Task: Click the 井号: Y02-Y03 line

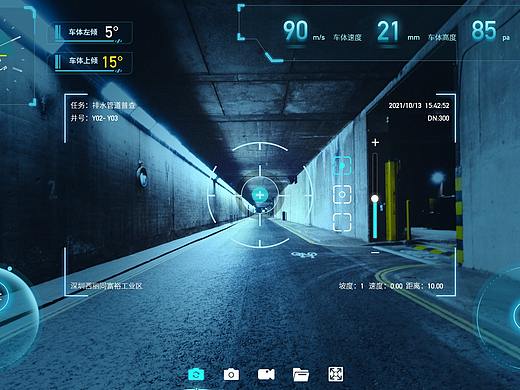Action: click(94, 118)
